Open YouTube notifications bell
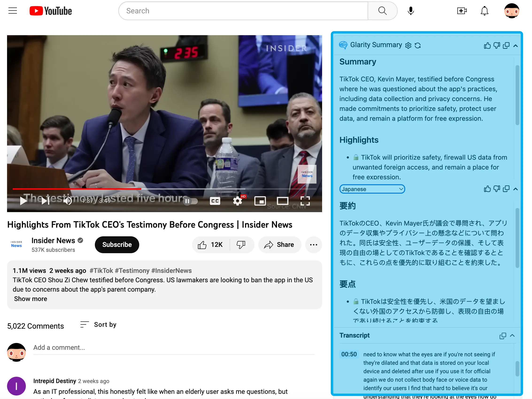The width and height of the screenshot is (532, 399). 484,11
